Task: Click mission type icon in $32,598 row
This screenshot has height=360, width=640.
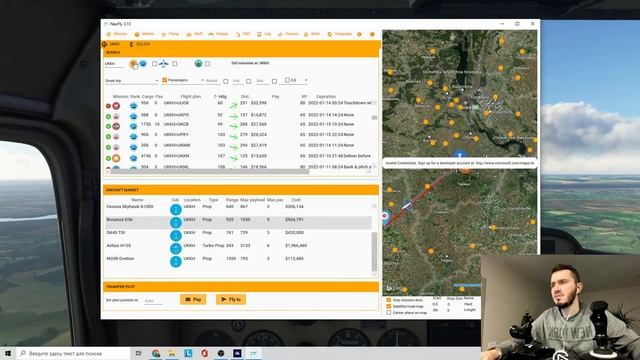Action: click(116, 106)
